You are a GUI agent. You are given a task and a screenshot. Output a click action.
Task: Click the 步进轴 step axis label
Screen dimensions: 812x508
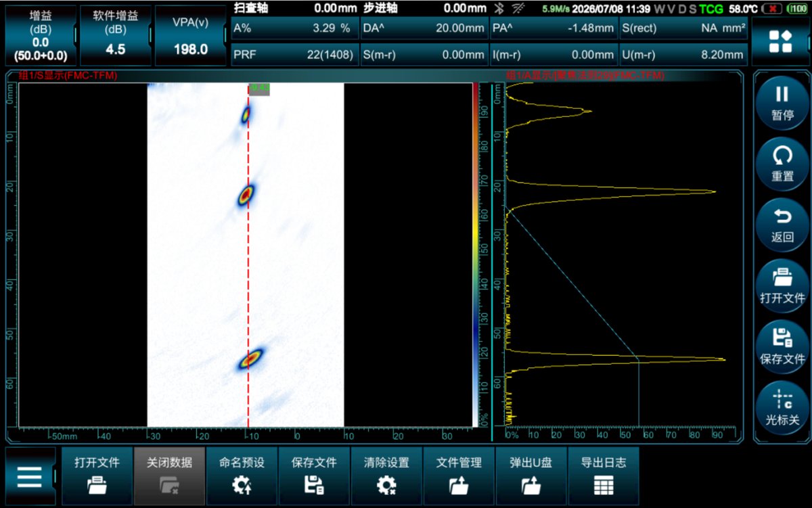tap(380, 8)
